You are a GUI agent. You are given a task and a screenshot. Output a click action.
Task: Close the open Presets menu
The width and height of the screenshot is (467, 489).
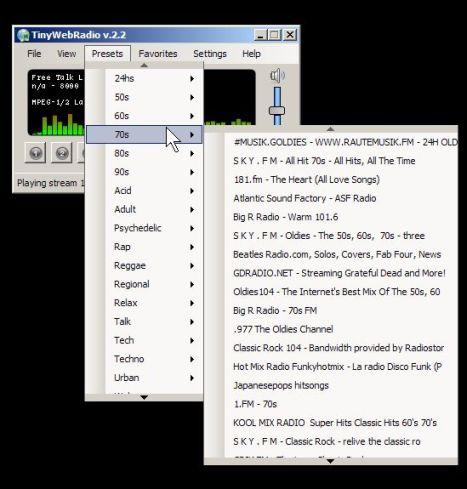(x=107, y=54)
